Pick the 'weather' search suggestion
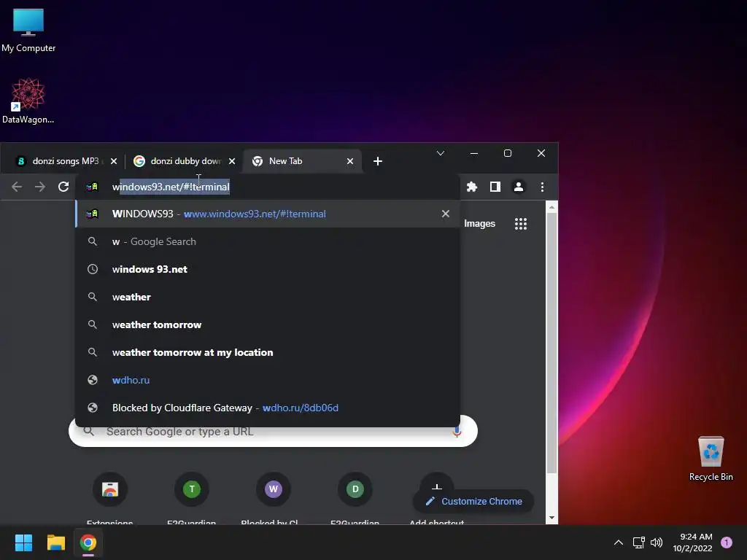The width and height of the screenshot is (747, 560). point(268,297)
